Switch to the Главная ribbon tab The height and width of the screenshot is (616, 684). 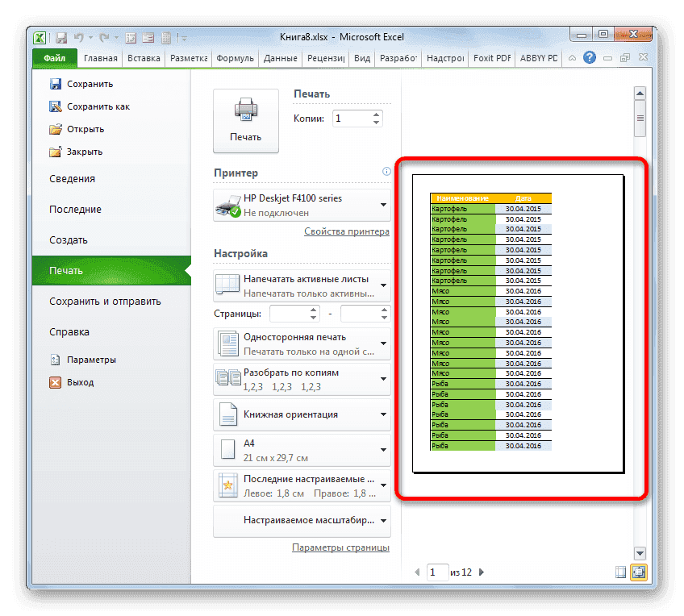click(x=100, y=57)
